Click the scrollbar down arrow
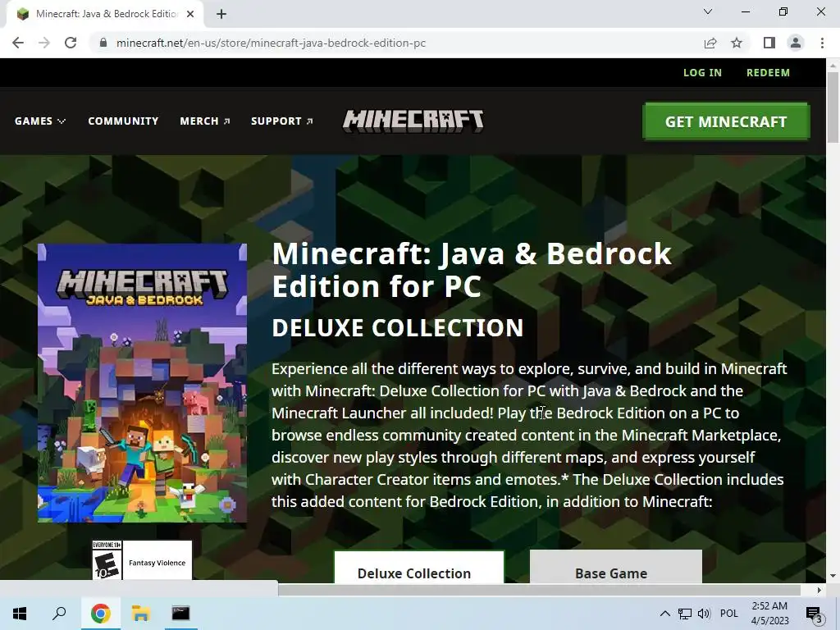Viewport: 840px width, 630px height. pos(833,576)
